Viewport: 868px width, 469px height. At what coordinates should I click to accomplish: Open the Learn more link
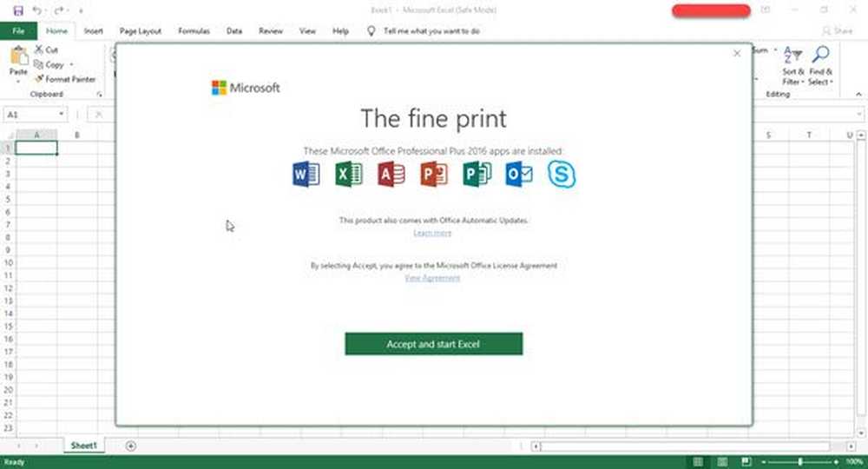(432, 233)
